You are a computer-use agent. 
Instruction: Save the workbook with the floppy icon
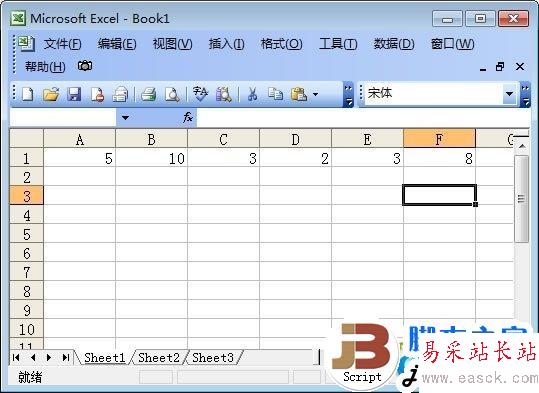tap(74, 94)
